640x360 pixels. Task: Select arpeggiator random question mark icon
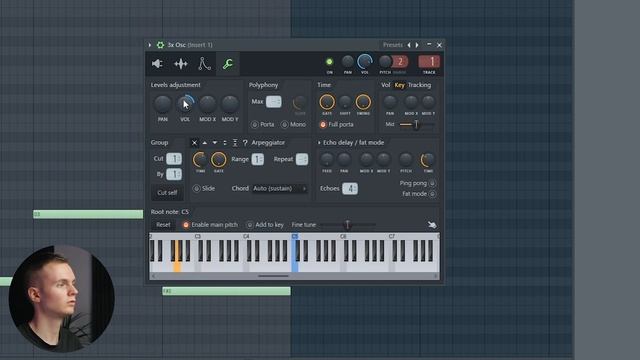[x=245, y=142]
